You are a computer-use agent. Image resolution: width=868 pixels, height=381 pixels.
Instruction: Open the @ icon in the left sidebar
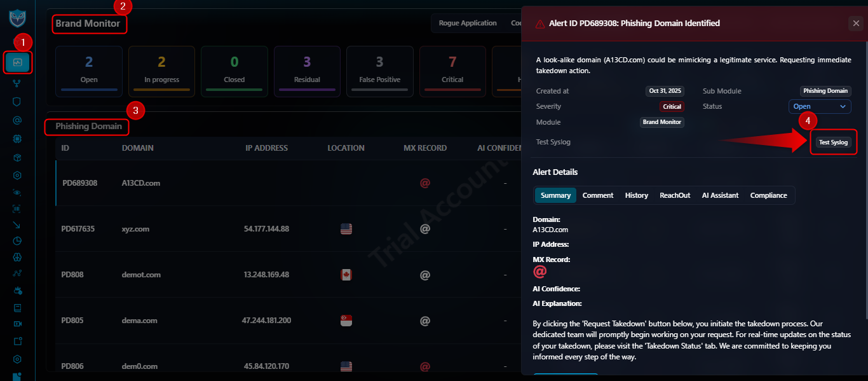17,120
